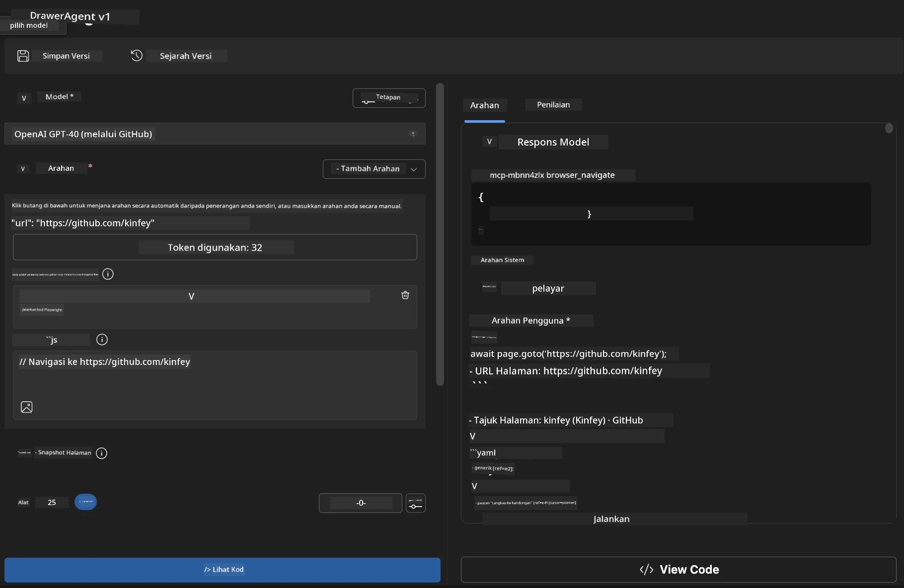Viewport: 904px width, 588px height.
Task: Click the info icon above the trash row
Action: point(108,274)
